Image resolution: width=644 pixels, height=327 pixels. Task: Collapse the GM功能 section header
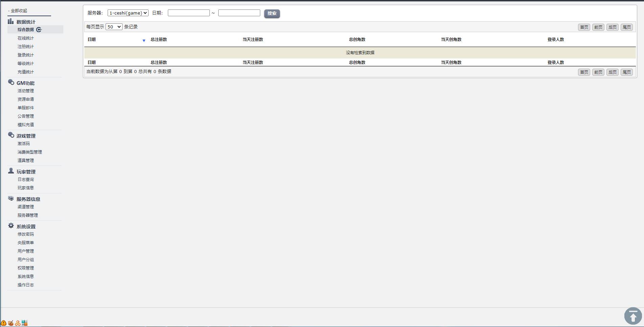pos(25,83)
